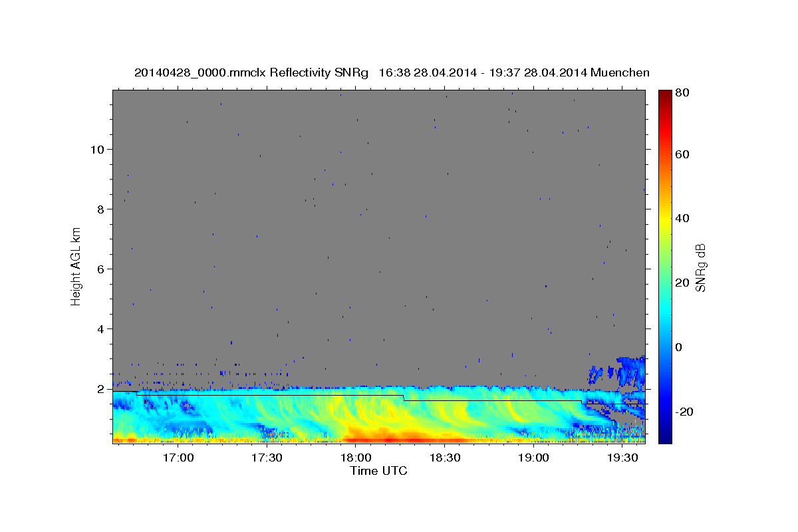798x532 pixels.
Task: Click the dark red top of the colorbar
Action: (664, 96)
